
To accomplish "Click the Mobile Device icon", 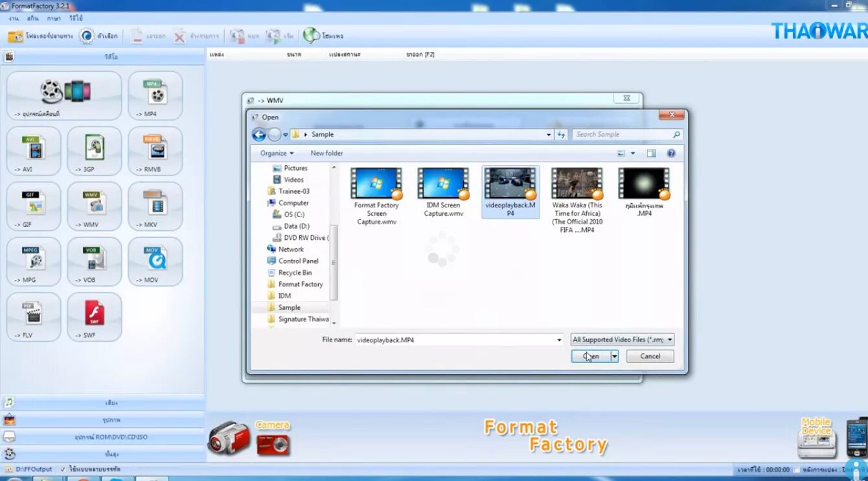I will click(816, 438).
